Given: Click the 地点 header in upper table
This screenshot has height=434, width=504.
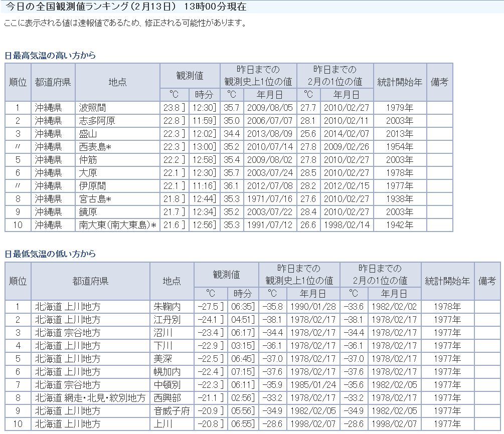Looking at the screenshot, I should point(117,82).
